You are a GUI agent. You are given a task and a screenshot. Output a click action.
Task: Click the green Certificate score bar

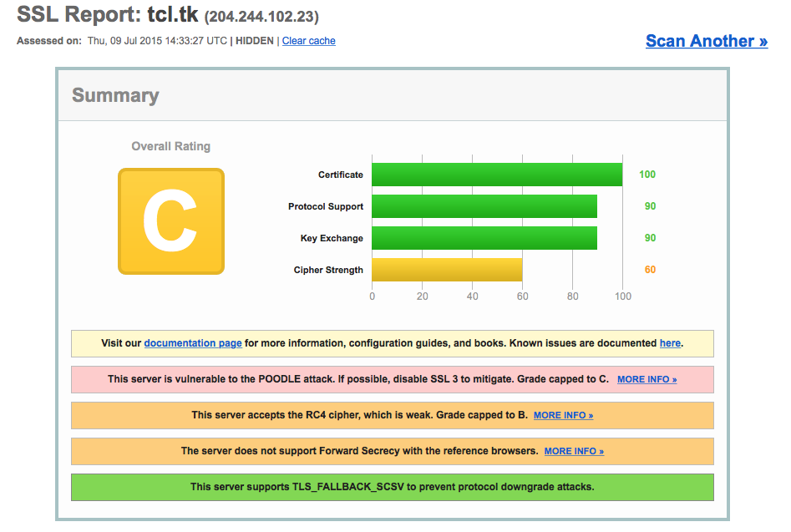point(496,175)
